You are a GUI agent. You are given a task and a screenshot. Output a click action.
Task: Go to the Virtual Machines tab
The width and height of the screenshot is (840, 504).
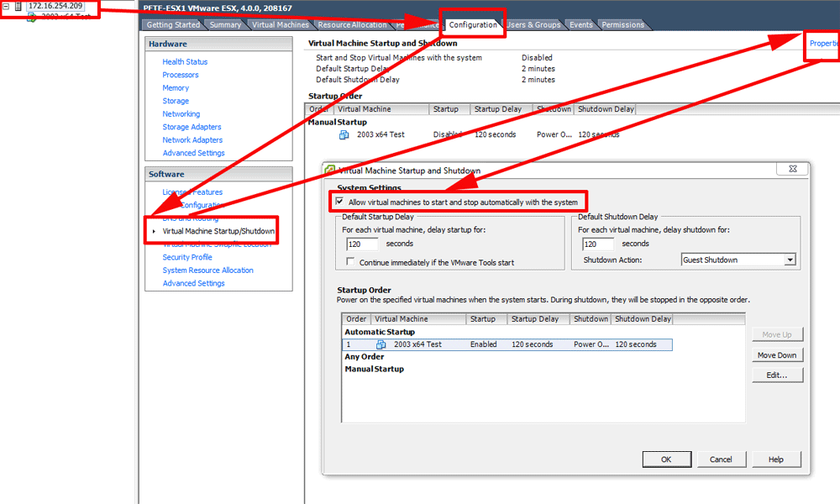point(281,24)
